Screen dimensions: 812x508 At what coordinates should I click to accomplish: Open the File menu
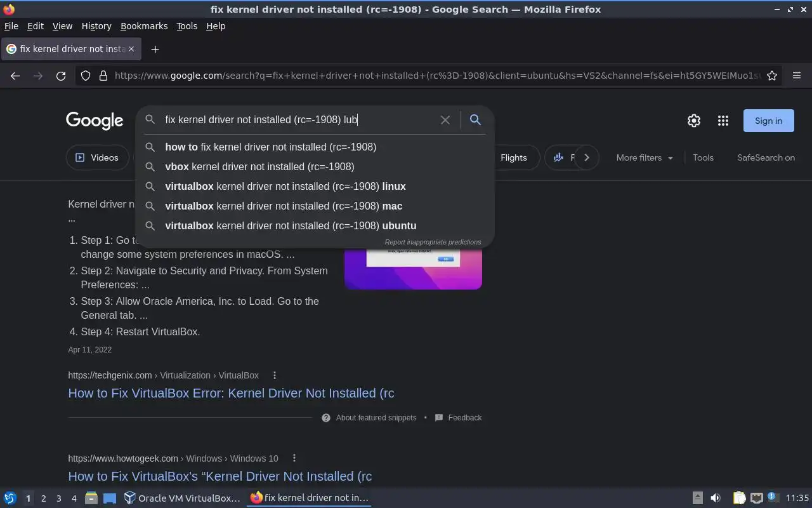coord(11,26)
